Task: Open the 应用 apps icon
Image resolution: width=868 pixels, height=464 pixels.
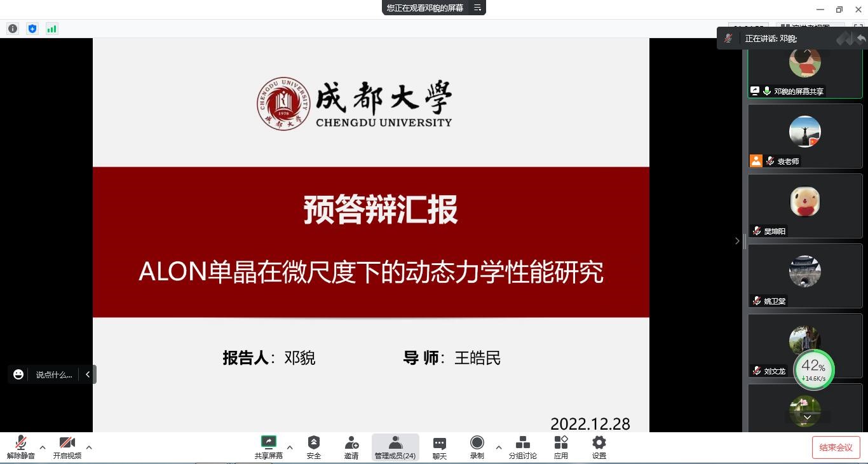Action: pos(560,447)
